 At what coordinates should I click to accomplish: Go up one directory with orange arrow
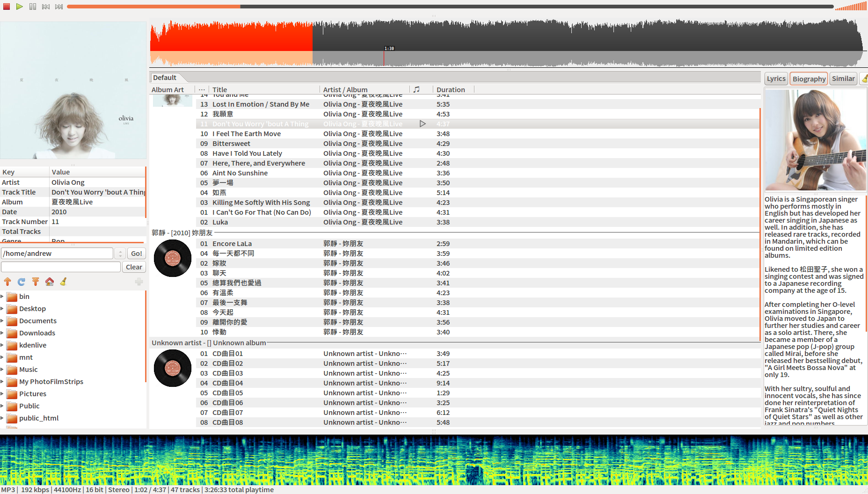tap(7, 282)
